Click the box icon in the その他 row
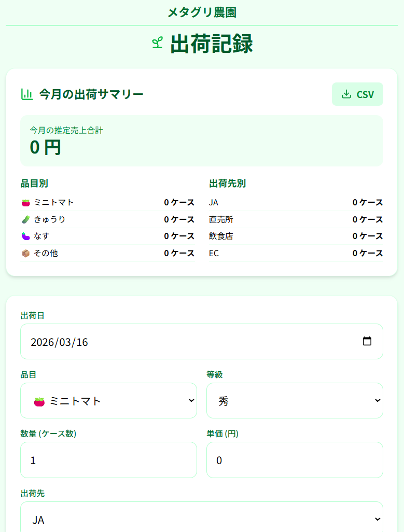This screenshot has height=532, width=404. (x=27, y=254)
